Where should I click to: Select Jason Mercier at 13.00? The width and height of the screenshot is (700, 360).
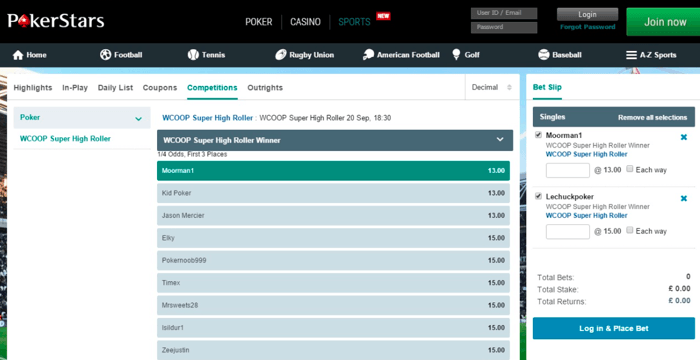coord(333,215)
